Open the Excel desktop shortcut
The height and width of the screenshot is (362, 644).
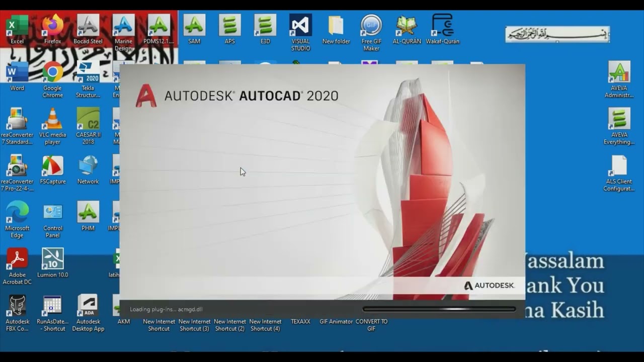coord(17,29)
